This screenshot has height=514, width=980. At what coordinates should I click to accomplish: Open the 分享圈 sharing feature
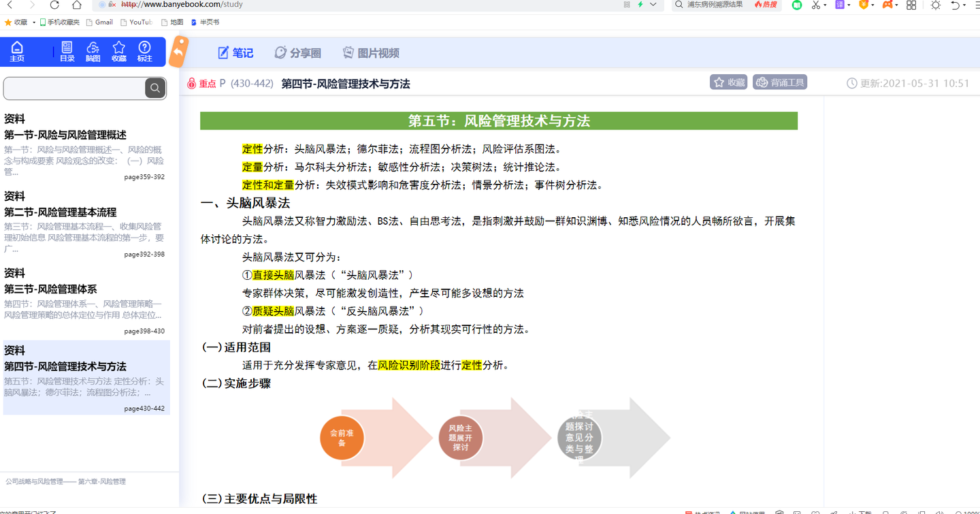pos(297,52)
